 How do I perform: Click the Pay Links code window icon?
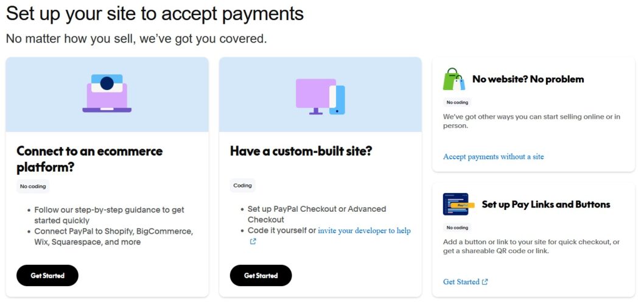pyautogui.click(x=456, y=205)
